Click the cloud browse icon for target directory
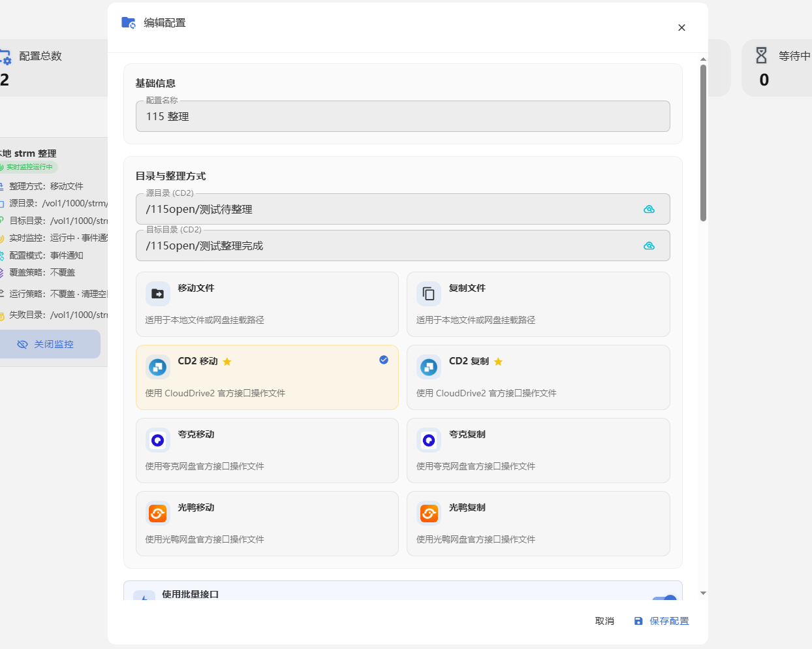Viewport: 812px width, 649px height. tap(649, 245)
